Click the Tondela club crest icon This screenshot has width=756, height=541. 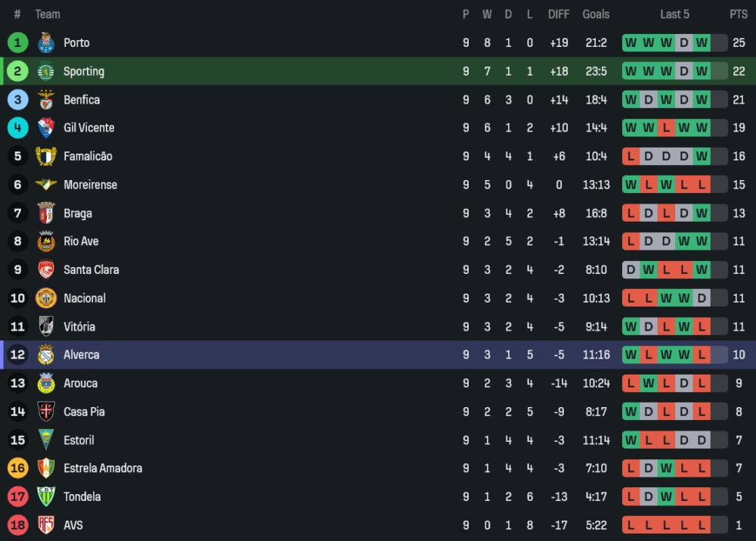[x=46, y=496]
